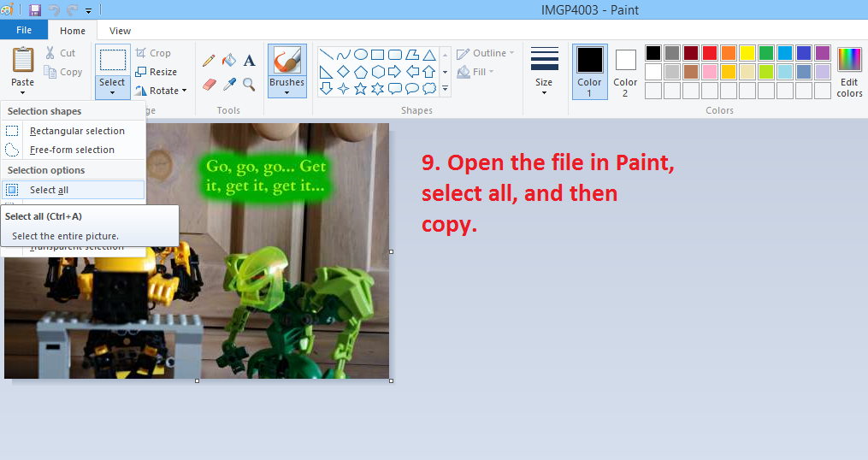Switch to the View tab

(120, 31)
